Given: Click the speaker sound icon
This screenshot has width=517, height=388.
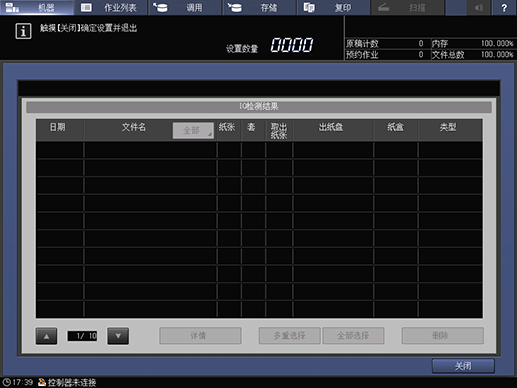Looking at the screenshot, I should pos(479,7).
